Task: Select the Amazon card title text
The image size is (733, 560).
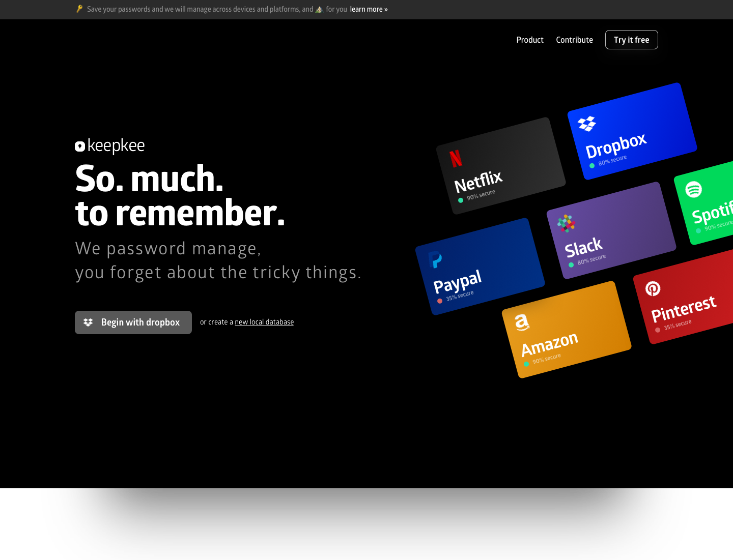Action: (x=550, y=344)
